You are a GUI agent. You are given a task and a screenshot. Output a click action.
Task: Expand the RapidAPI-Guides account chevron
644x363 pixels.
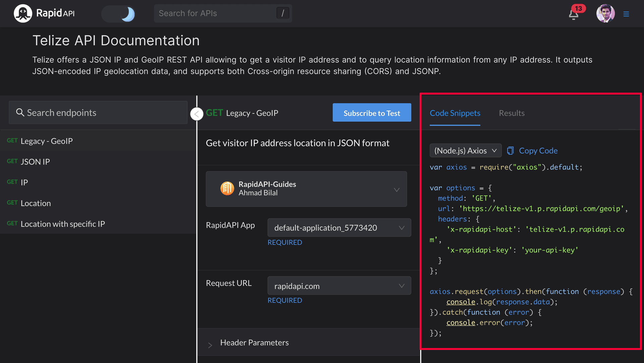coord(396,189)
